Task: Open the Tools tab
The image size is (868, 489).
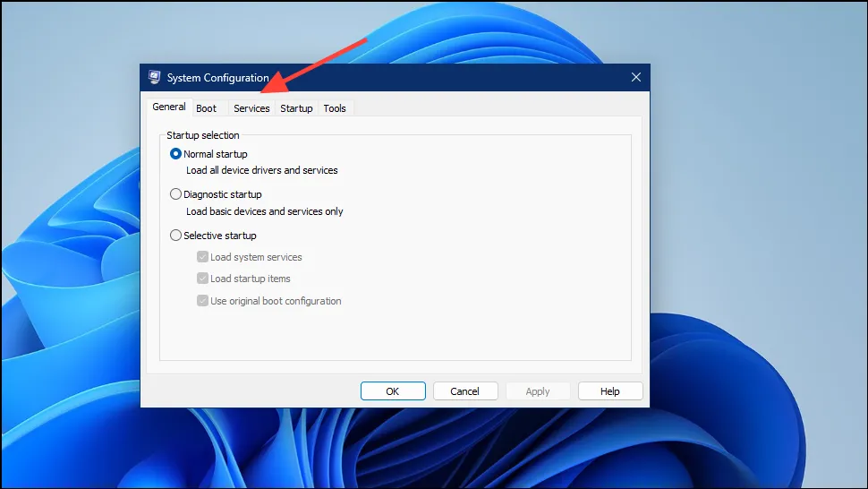Action: click(x=335, y=108)
